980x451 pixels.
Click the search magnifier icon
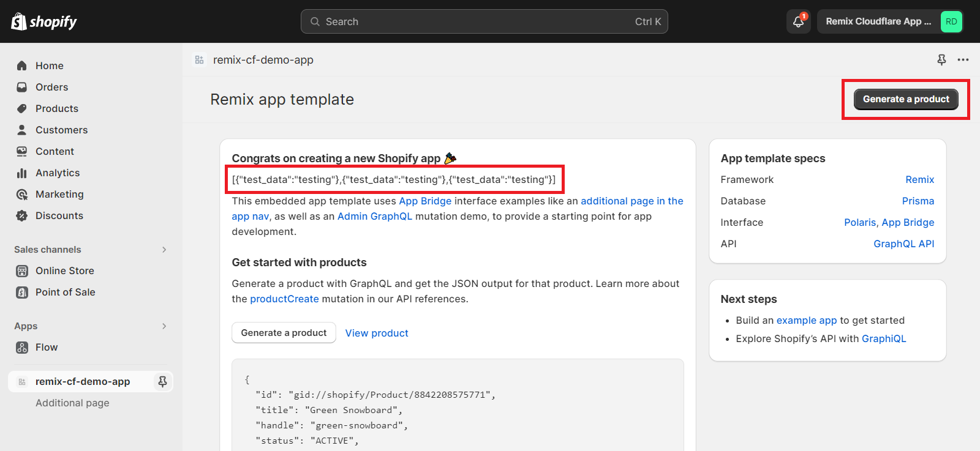click(315, 21)
